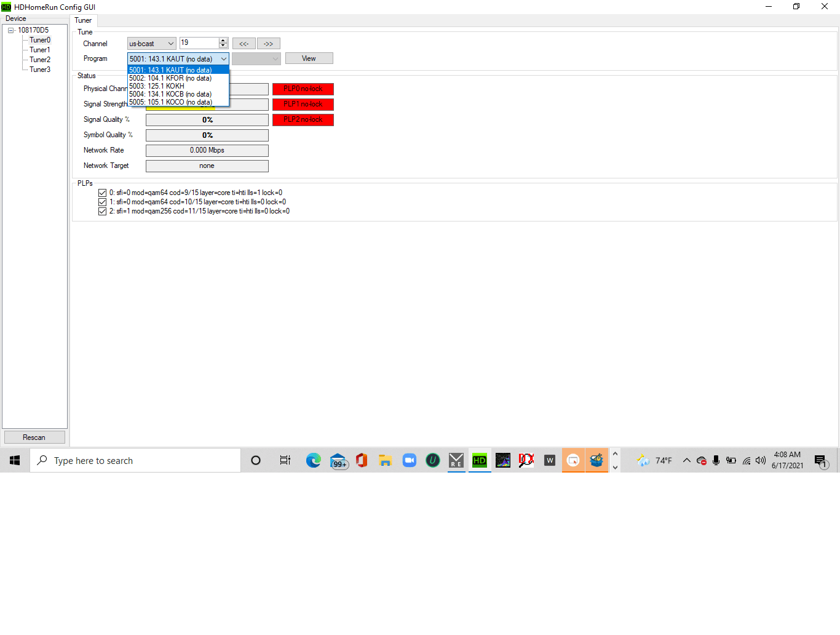This screenshot has height=635, width=840.
Task: Click the HDHomeRun taskbar icon
Action: pos(479,460)
